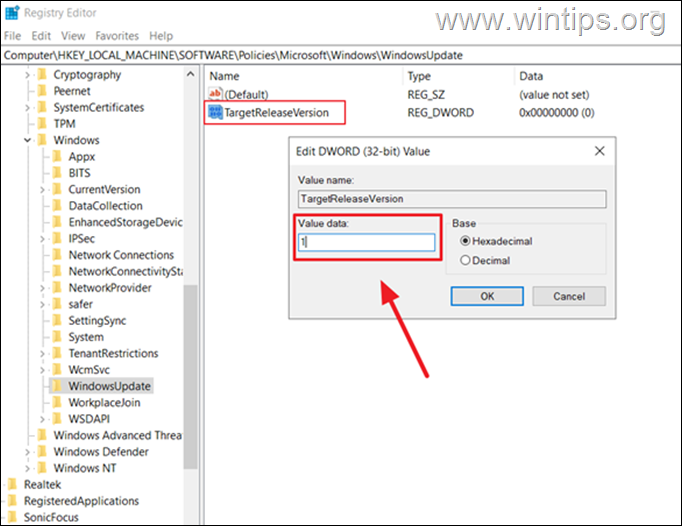Viewport: 682px width, 526px height.
Task: Click the Network Connections folder icon
Action: [x=57, y=255]
